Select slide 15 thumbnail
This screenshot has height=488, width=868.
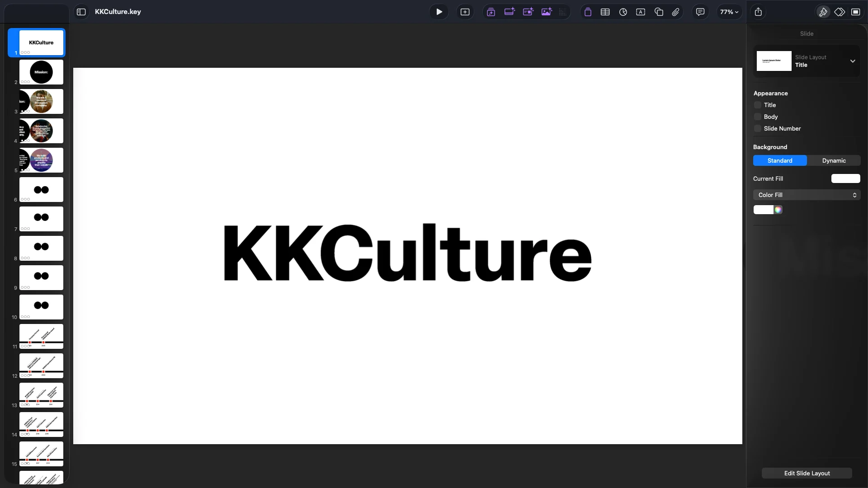[41, 454]
